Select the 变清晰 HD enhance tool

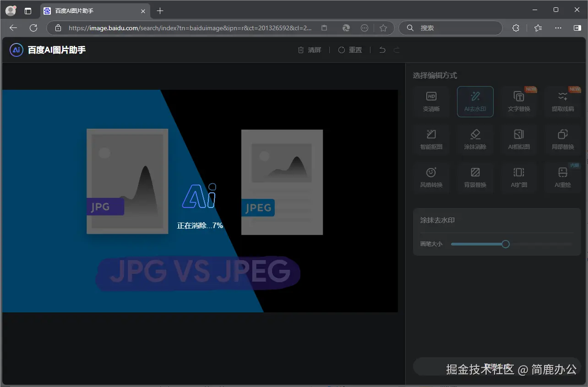tap(431, 102)
